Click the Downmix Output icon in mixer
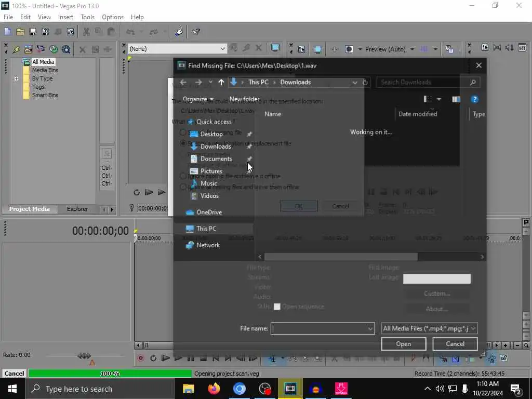532x399 pixels. [x=497, y=47]
